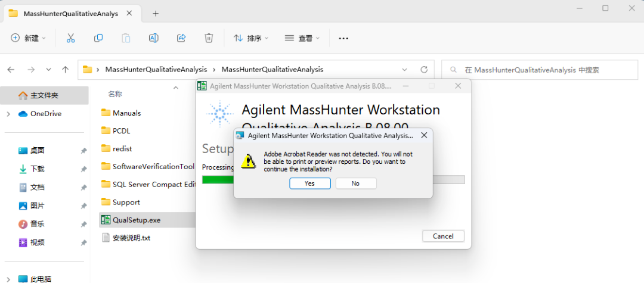
Task: Select the SoftwareVerificationTool folder
Action: (147, 166)
